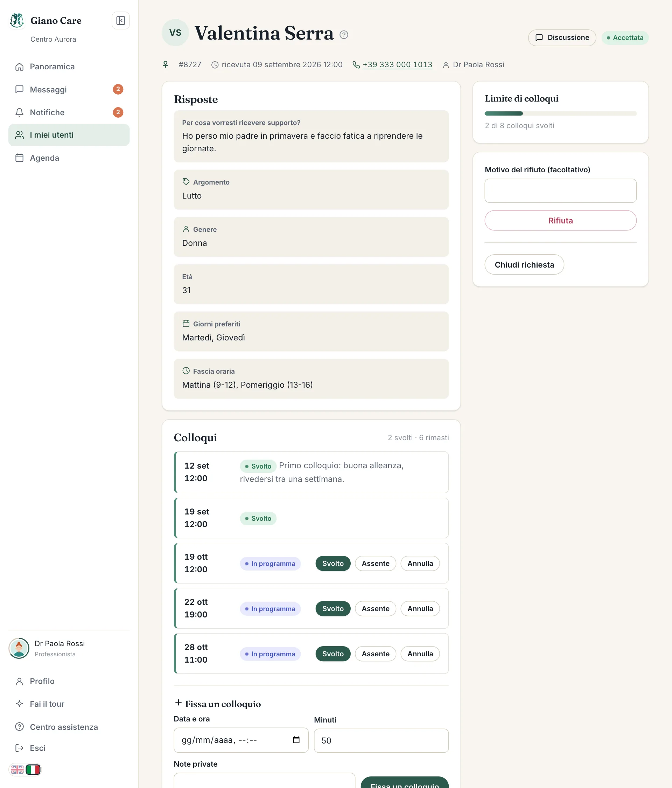This screenshot has width=672, height=788.
Task: Click the notification count badge on Messaggi
Action: point(118,89)
